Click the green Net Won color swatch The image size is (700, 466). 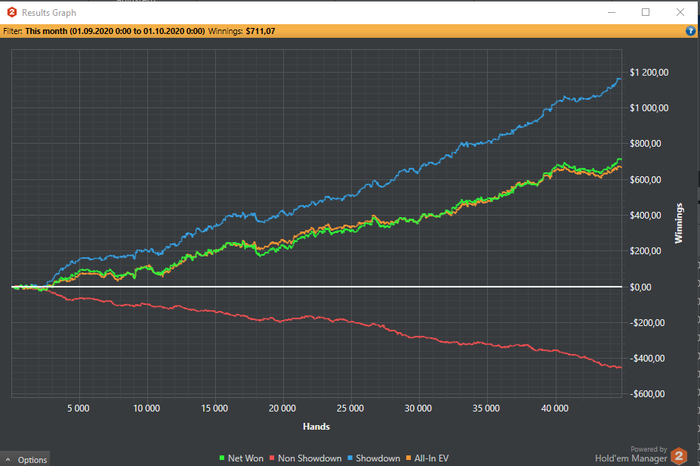coord(222,458)
